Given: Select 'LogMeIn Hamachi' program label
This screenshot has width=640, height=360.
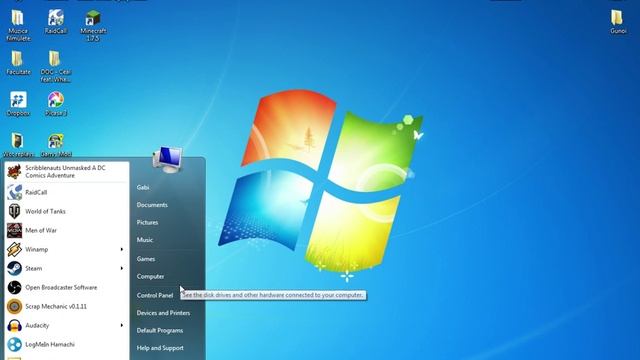Looking at the screenshot, I should [x=50, y=344].
